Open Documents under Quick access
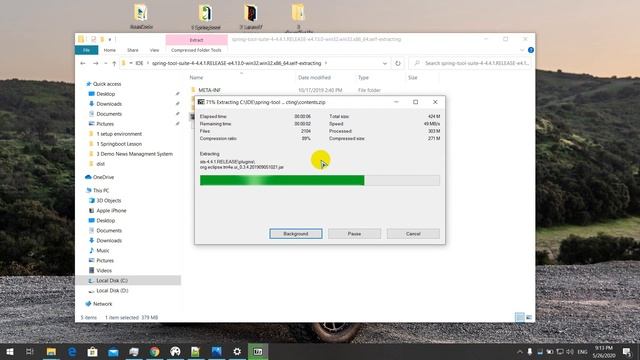640x360 pixels. click(109, 114)
